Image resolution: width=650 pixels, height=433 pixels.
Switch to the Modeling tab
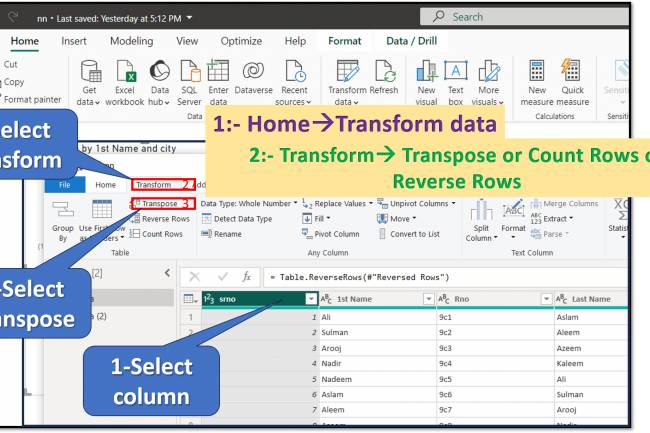point(131,41)
